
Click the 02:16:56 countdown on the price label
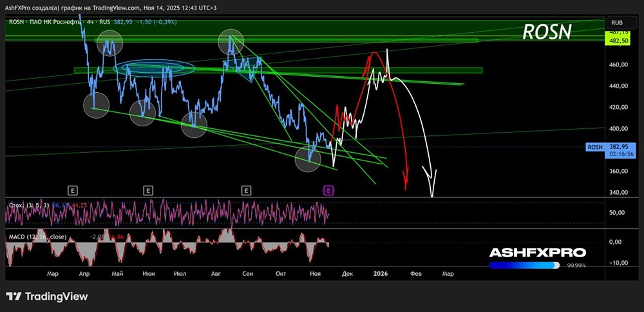620,154
